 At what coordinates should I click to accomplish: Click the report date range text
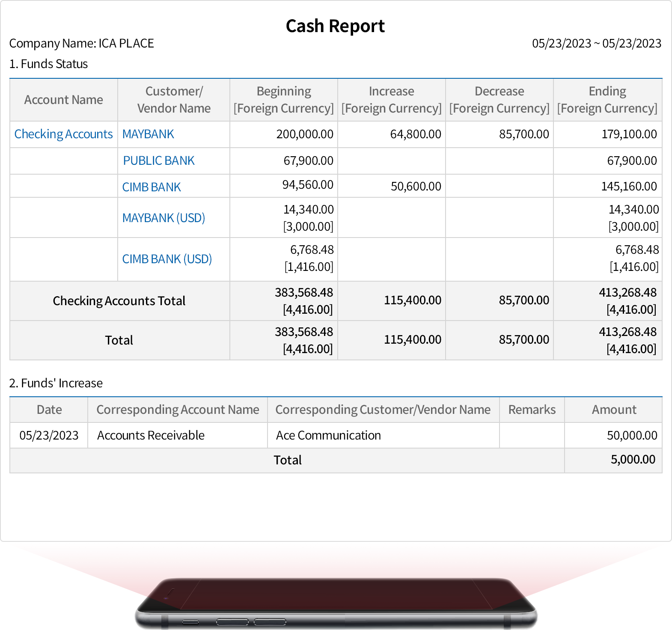pos(596,43)
